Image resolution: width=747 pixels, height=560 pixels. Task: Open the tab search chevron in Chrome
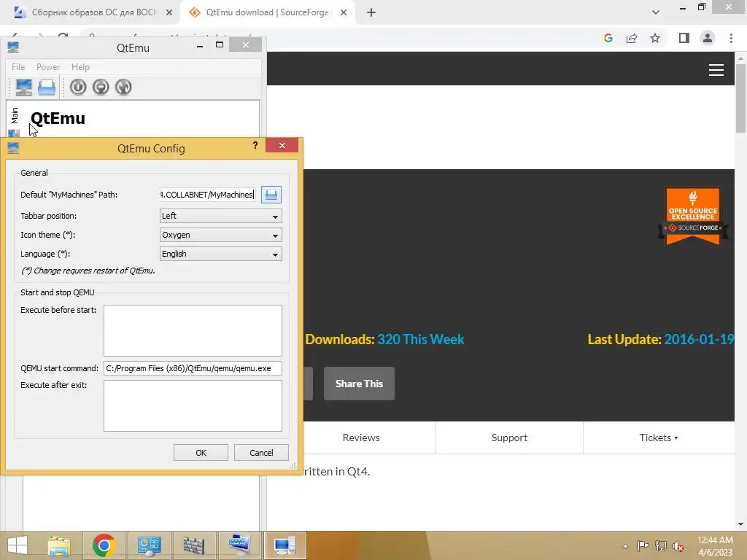coord(656,12)
